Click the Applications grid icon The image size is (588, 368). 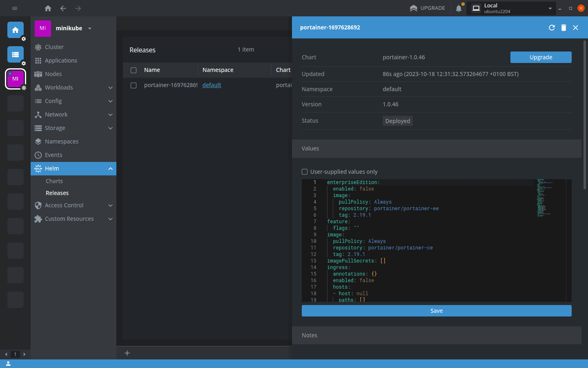(38, 61)
